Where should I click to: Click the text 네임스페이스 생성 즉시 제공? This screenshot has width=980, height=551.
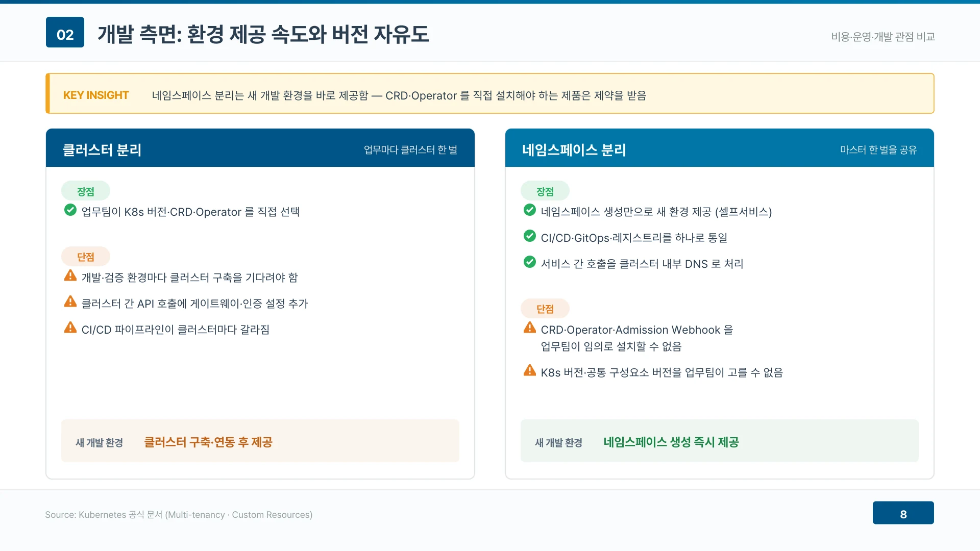click(x=671, y=442)
